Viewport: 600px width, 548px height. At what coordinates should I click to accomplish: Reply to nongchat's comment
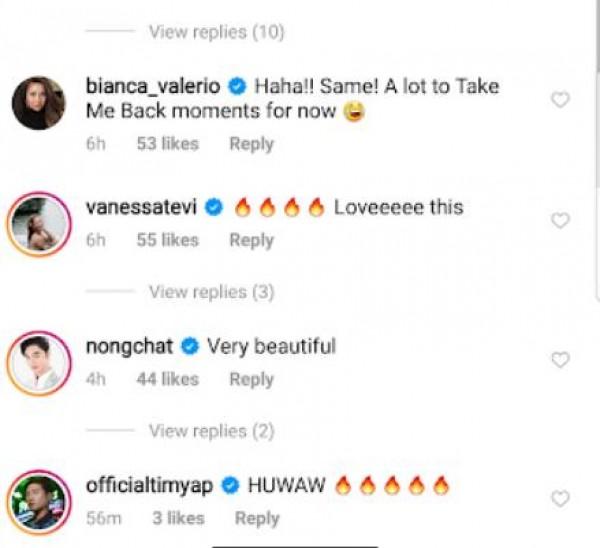coord(251,380)
